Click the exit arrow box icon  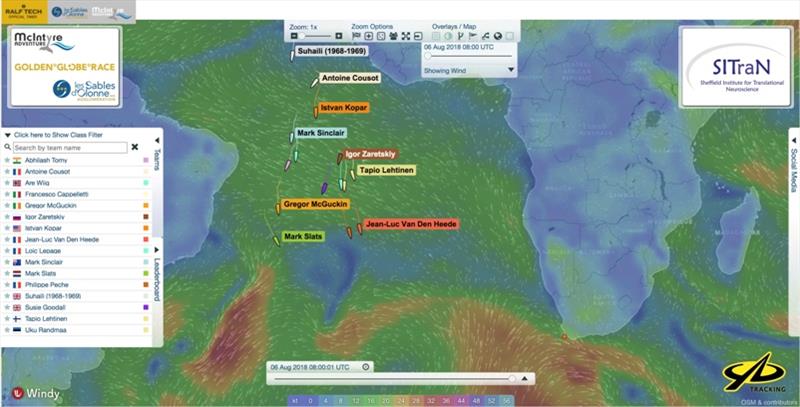tap(418, 36)
